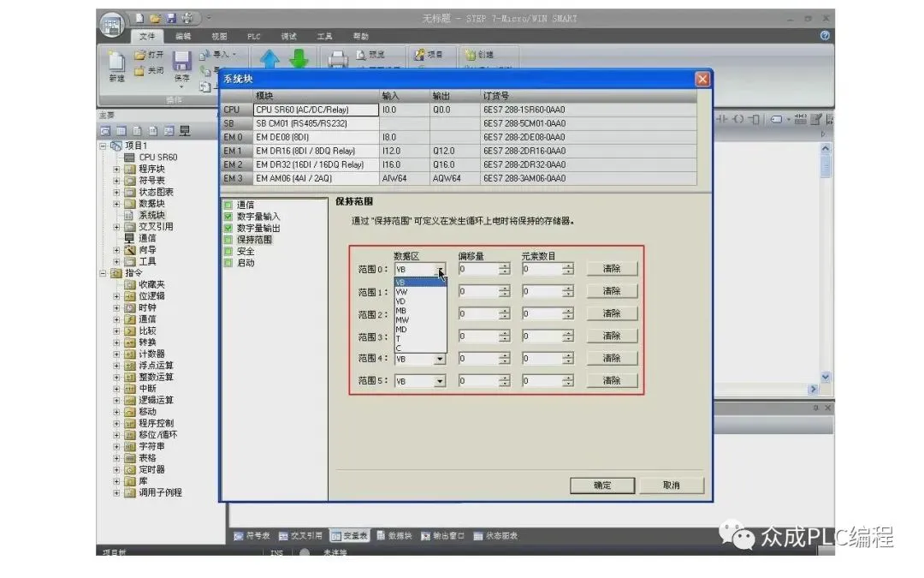Switch to the 符号表 bottom tab
Screen dimensions: 924x578
pos(252,535)
